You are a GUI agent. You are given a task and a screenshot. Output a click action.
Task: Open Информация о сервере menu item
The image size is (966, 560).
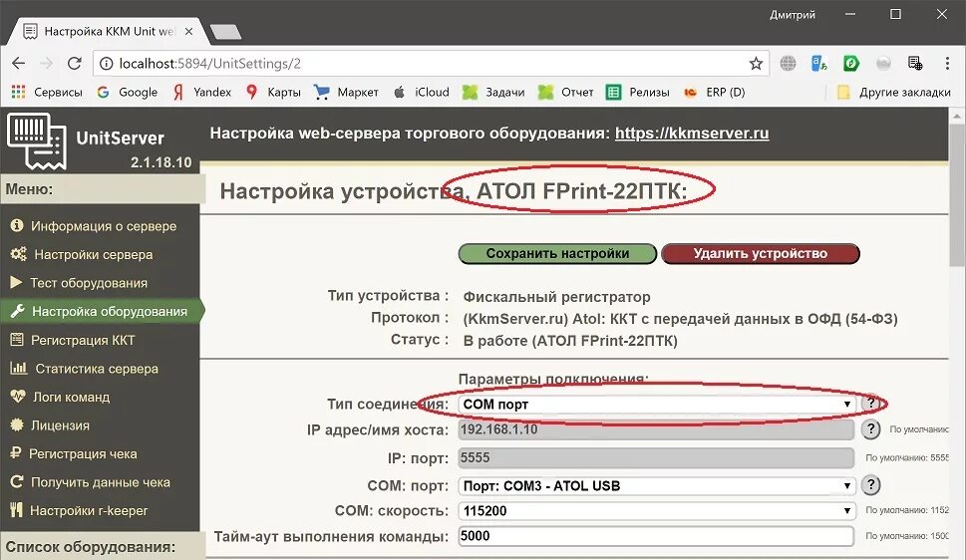(x=94, y=226)
